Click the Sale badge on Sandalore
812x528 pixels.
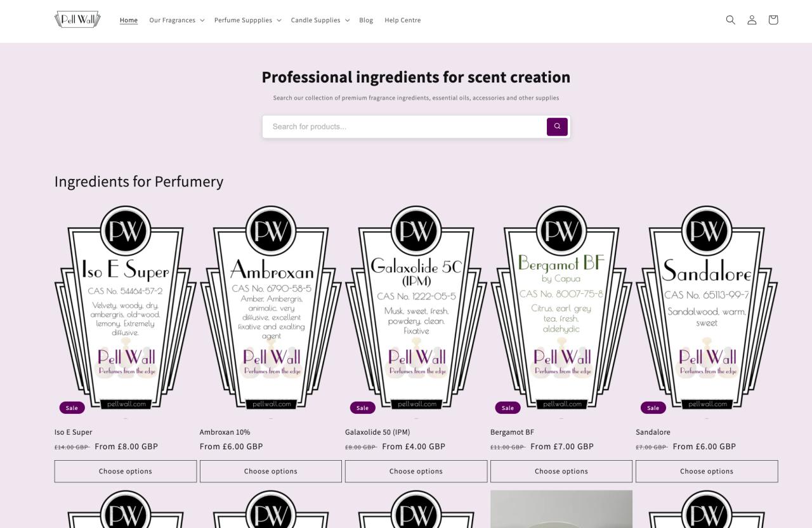tap(653, 407)
